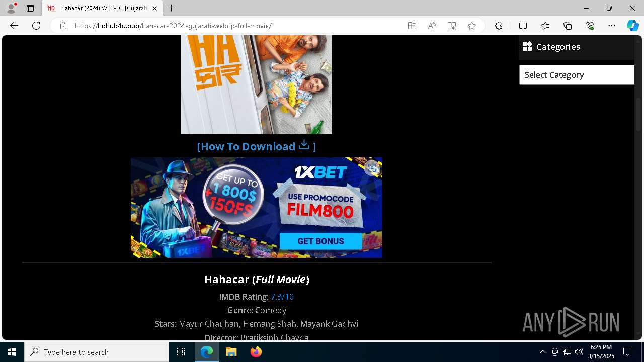Open the browser profile icon
644x362 pixels.
click(x=11, y=8)
